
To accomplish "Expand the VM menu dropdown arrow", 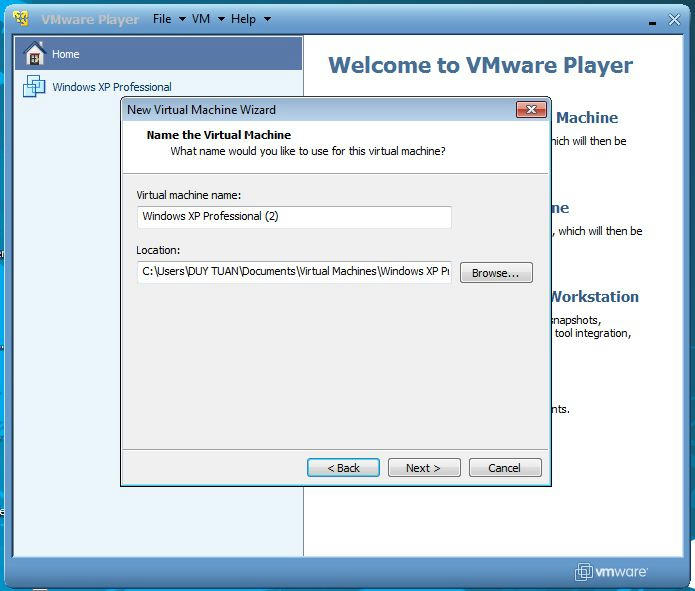I will coord(221,20).
